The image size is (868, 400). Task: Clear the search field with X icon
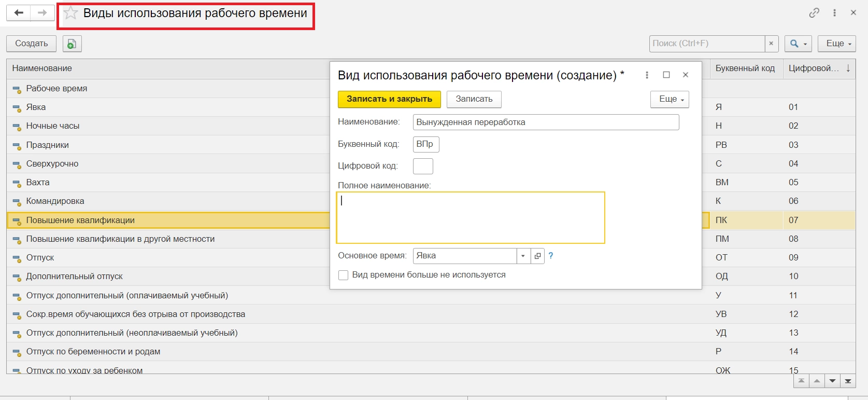771,44
